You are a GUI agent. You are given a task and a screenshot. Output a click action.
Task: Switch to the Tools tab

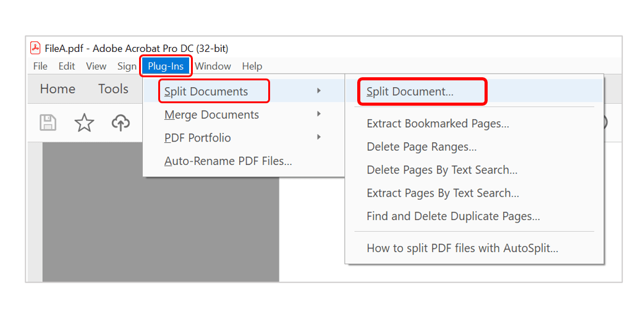click(113, 89)
